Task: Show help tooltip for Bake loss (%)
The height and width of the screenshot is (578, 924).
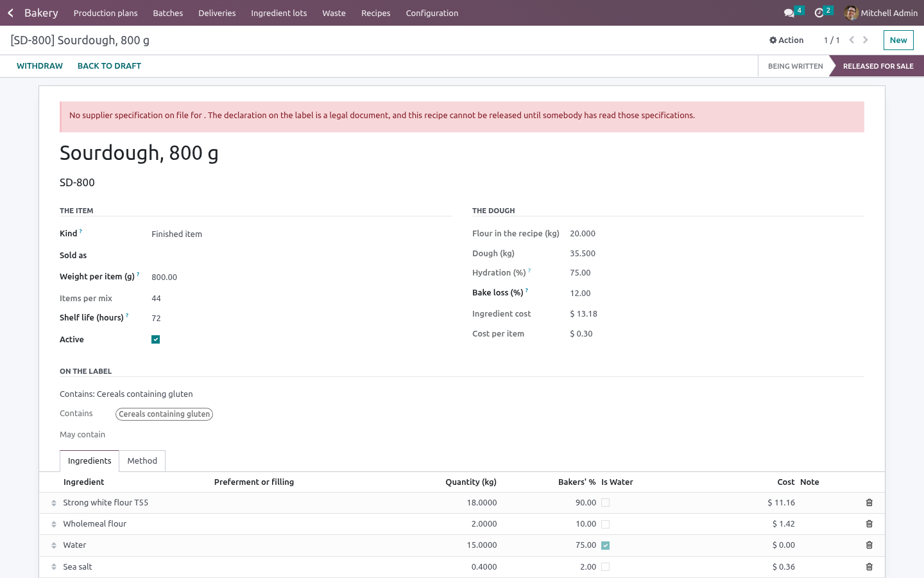Action: 527,290
